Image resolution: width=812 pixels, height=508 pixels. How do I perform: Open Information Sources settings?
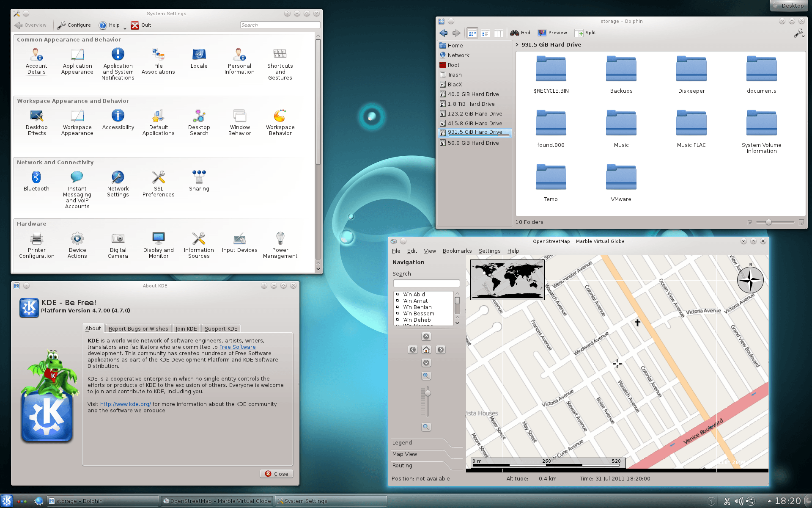(x=199, y=245)
